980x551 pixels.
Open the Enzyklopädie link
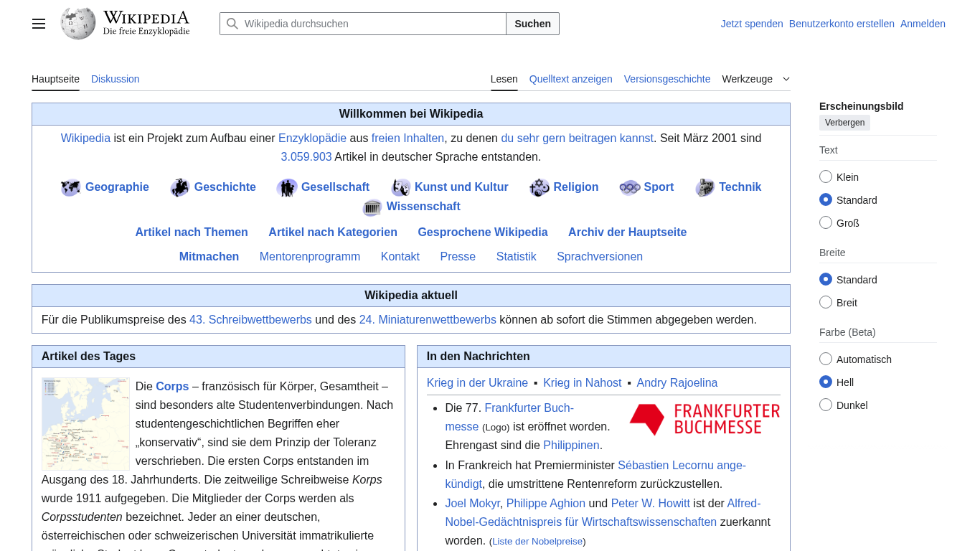[x=312, y=138]
